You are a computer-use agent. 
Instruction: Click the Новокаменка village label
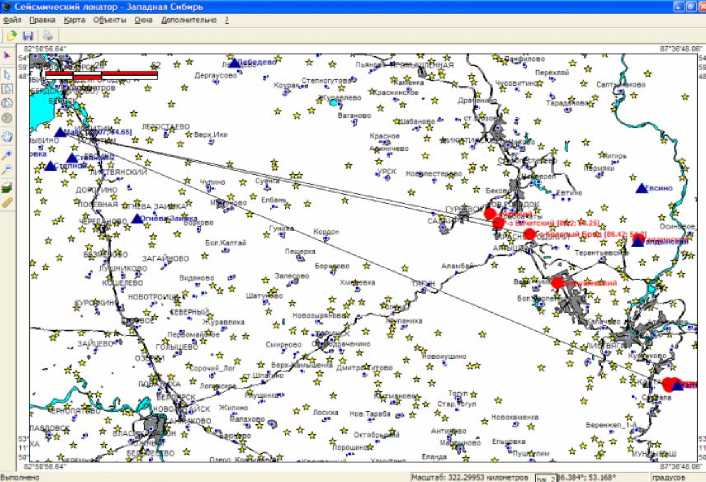[x=515, y=417]
